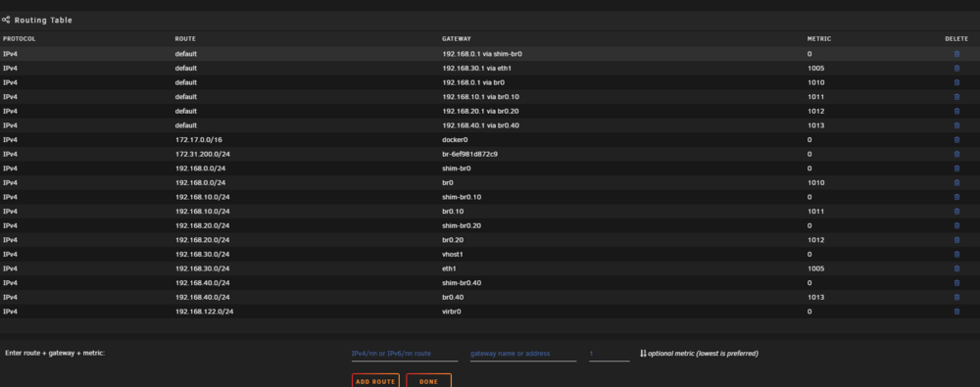Click the metric sort icon beside optional metric

(643, 354)
